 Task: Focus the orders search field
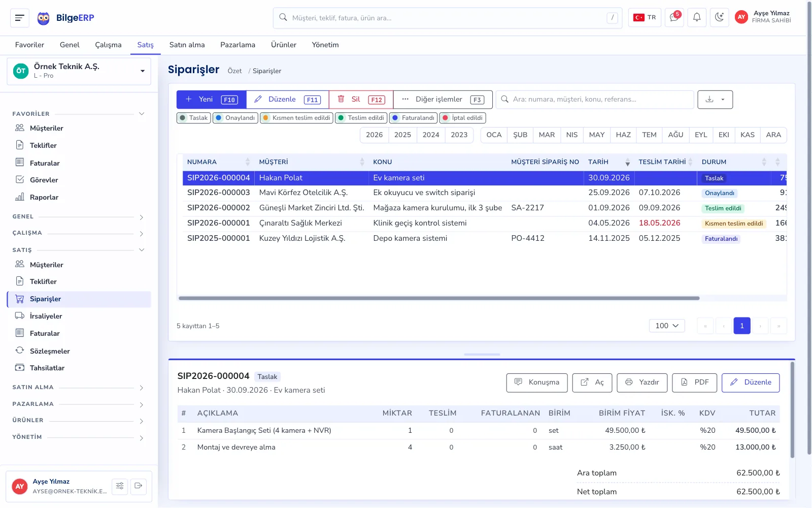pos(595,100)
